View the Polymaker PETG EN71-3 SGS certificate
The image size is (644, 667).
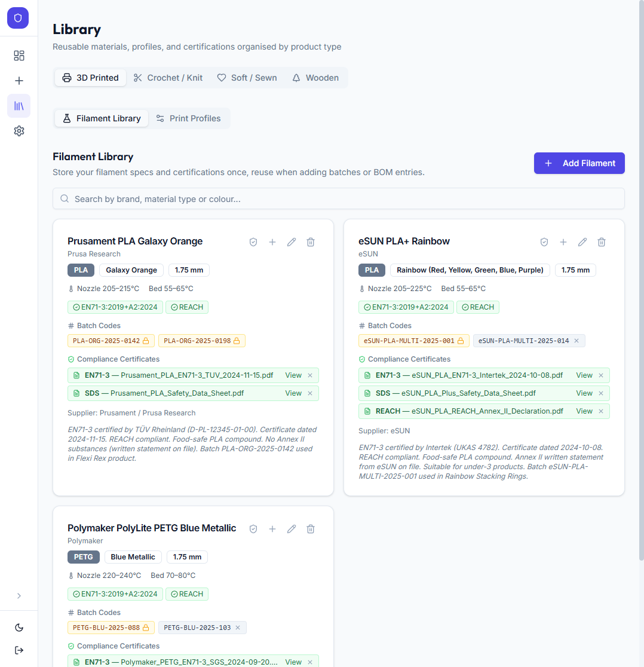pyautogui.click(x=293, y=662)
